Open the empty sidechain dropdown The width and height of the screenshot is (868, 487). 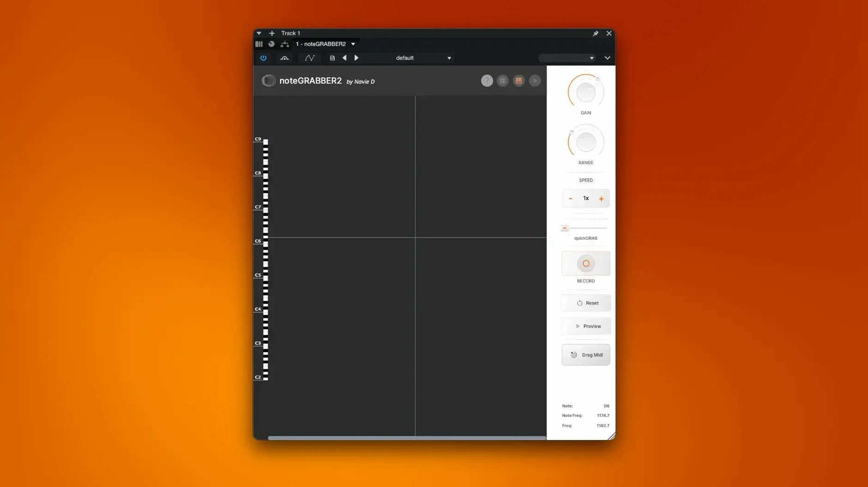pos(567,58)
